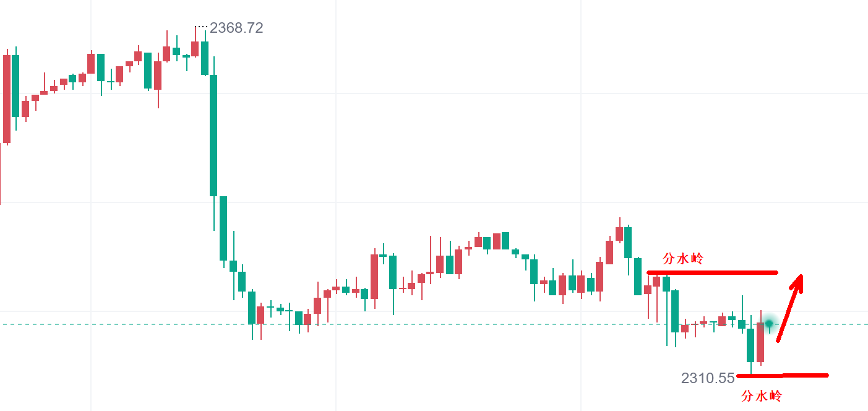
Task: Click the 2310.55 low price label
Action: coord(708,378)
